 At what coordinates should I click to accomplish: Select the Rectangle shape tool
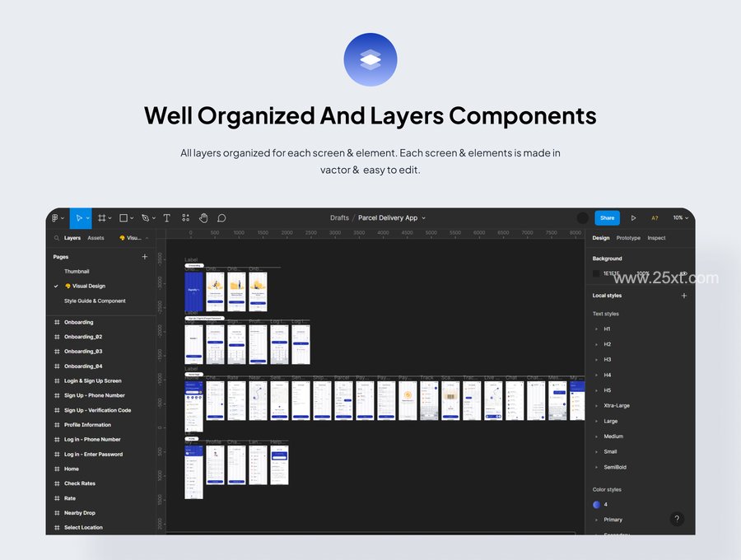[123, 218]
